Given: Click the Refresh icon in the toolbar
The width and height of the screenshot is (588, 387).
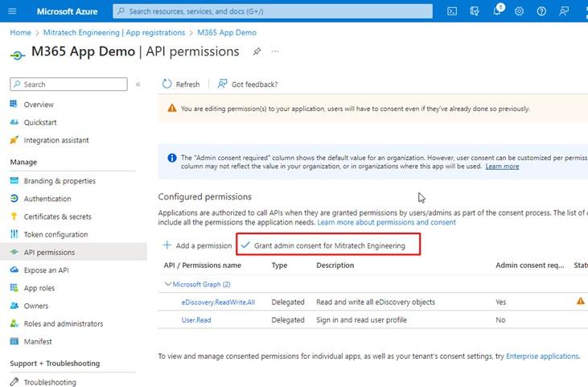Looking at the screenshot, I should (167, 84).
